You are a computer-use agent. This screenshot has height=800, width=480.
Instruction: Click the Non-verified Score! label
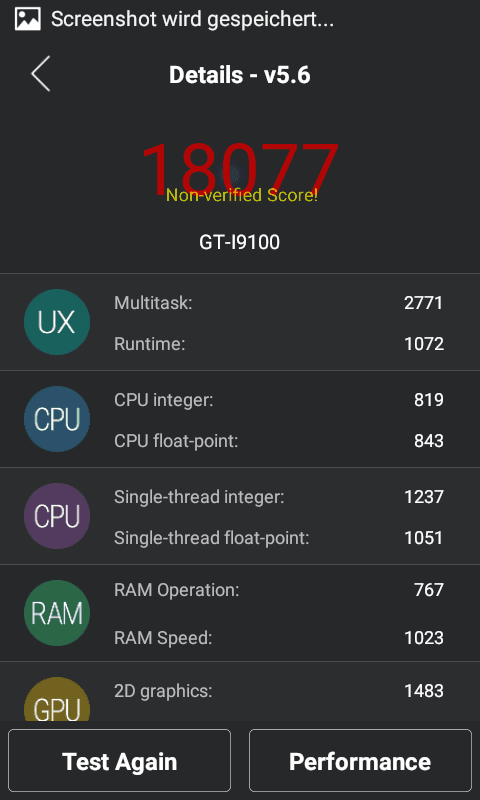(242, 195)
